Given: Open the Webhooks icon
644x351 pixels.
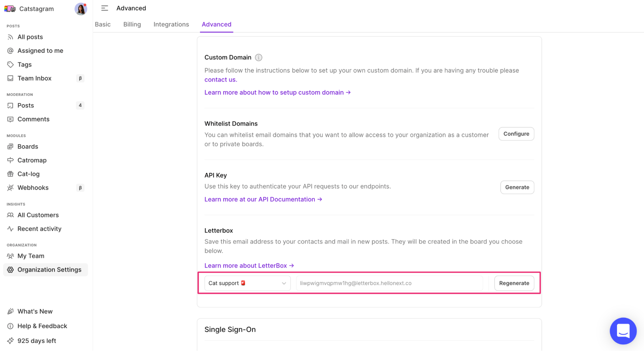Looking at the screenshot, I should 11,187.
